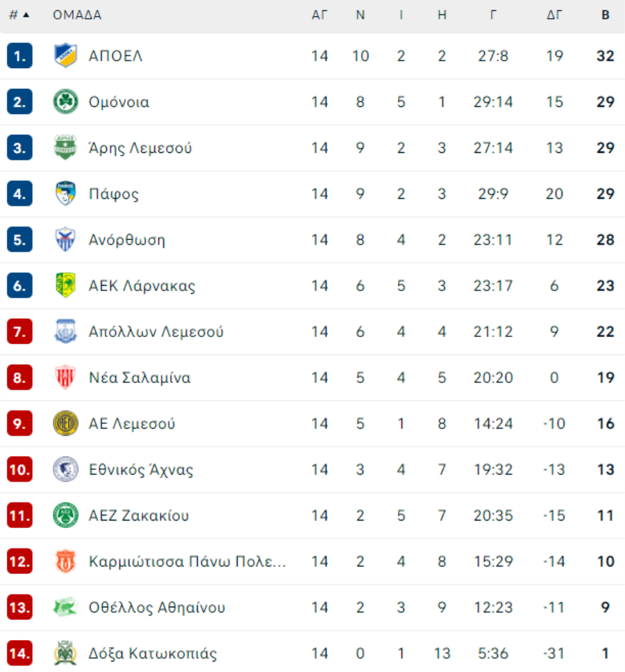
Task: Open the Απόλλων Λεμεσού team link
Action: click(x=156, y=331)
